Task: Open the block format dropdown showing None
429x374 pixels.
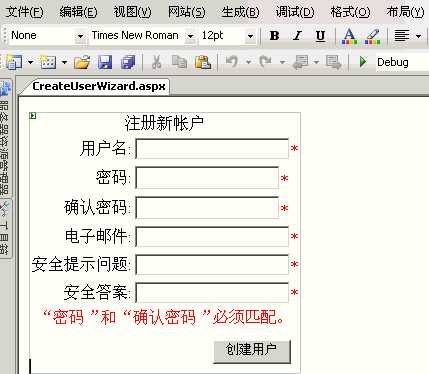Action: (x=80, y=36)
